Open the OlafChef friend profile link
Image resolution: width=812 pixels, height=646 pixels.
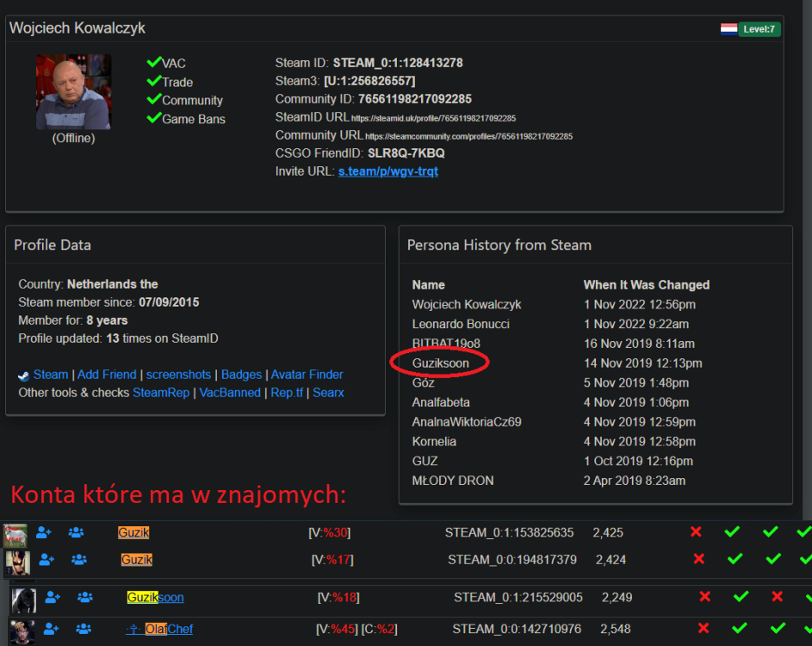click(159, 629)
